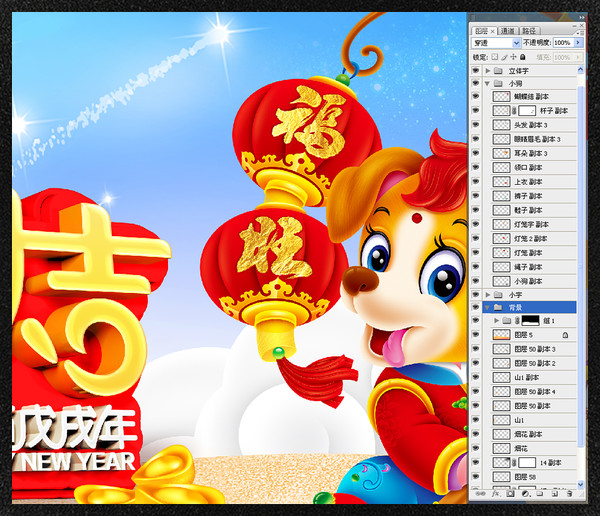
Task: Expand the 组 1 group
Action: [497, 320]
